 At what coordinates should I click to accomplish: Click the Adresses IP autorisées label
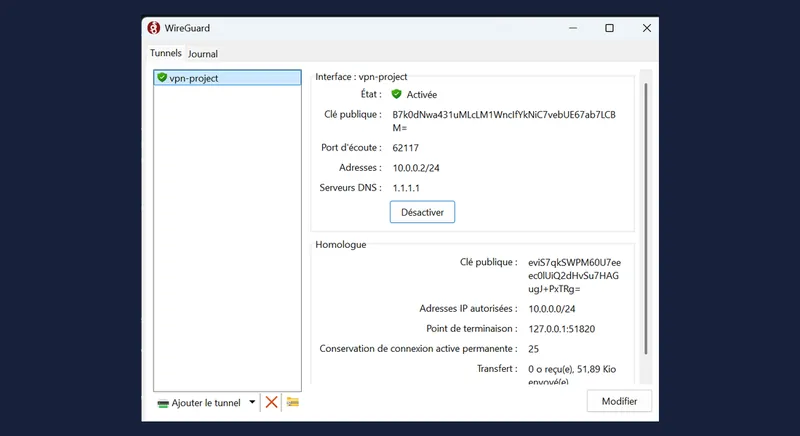(x=468, y=309)
